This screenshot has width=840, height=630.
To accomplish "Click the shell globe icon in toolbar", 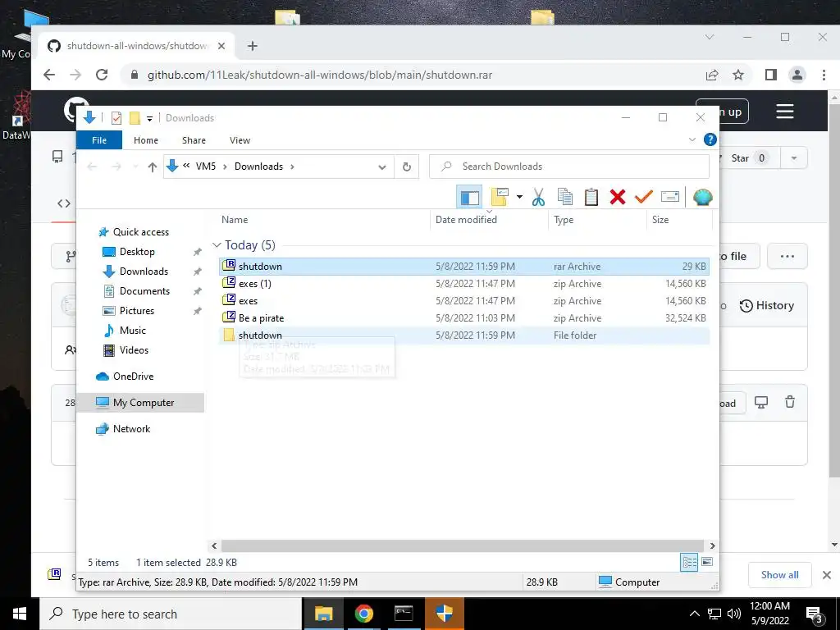I will [x=702, y=197].
